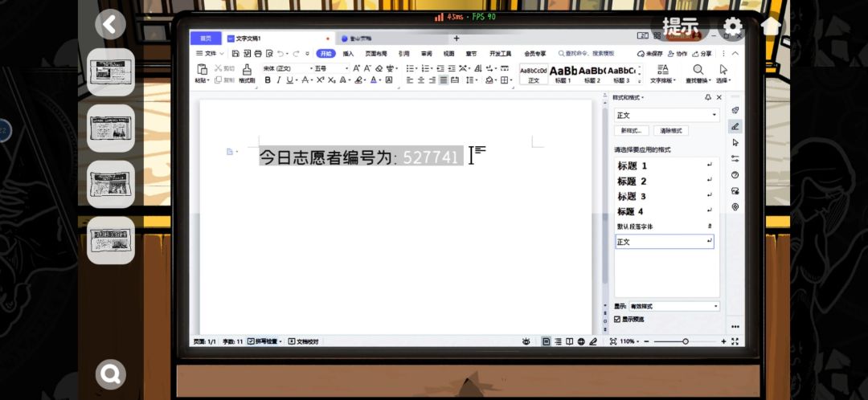The image size is (868, 400).
Task: Open the line spacing dropdown
Action: point(476,80)
